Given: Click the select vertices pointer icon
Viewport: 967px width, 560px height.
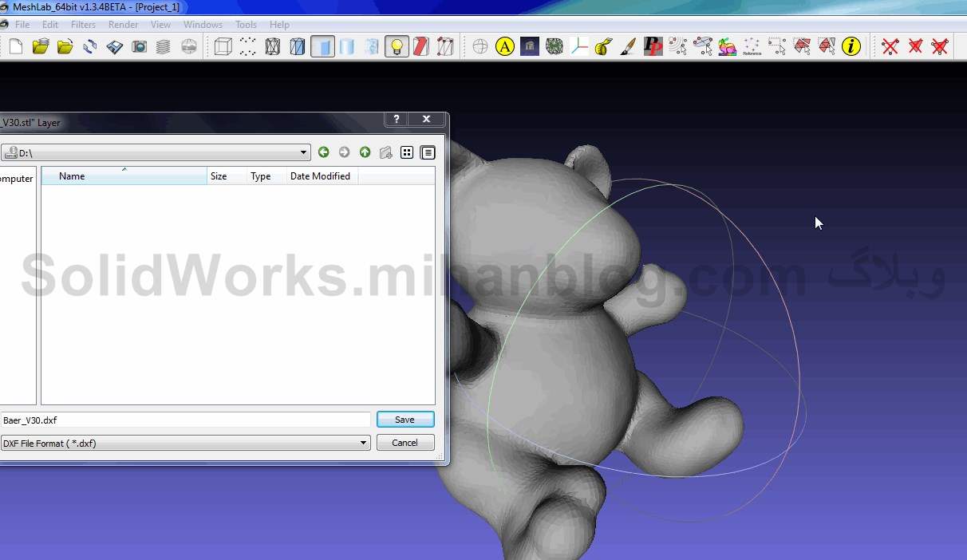Looking at the screenshot, I should [678, 47].
